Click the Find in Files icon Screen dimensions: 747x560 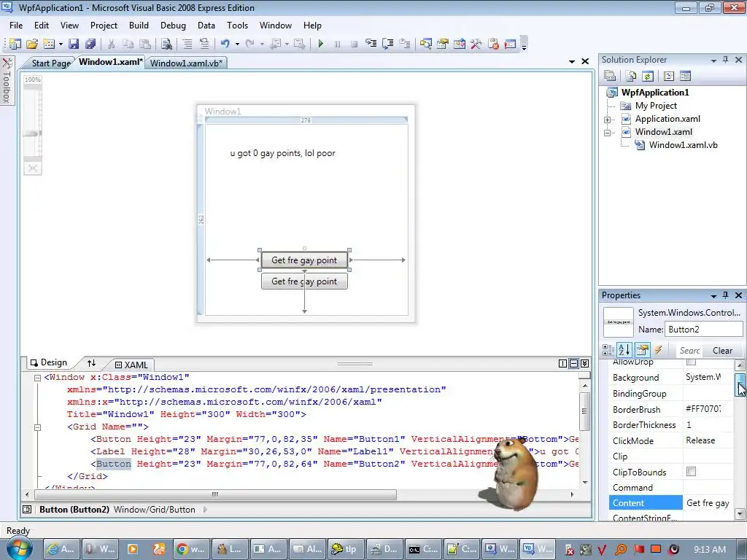tap(166, 44)
